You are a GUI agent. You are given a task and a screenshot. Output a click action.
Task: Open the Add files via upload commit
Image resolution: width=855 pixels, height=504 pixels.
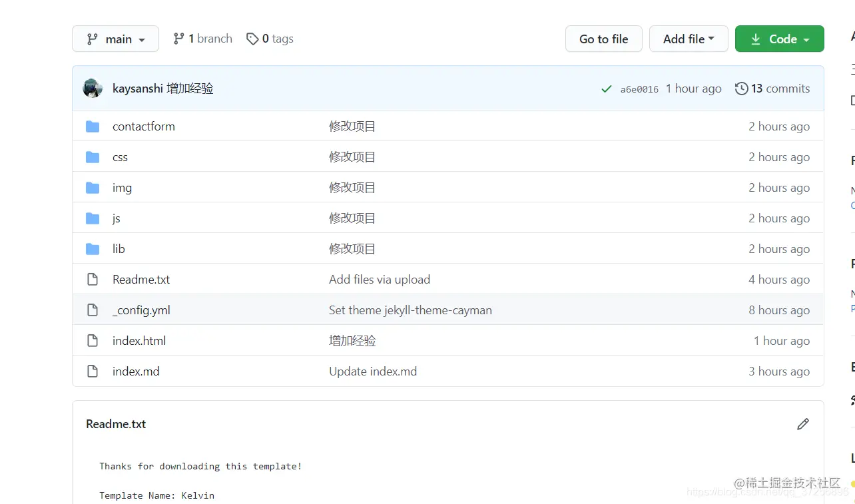pos(380,280)
